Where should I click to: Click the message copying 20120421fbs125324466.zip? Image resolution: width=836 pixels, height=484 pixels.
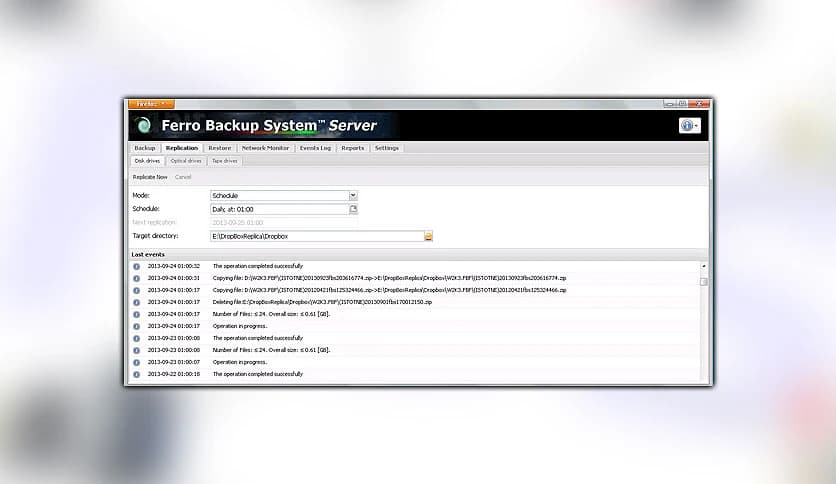pyautogui.click(x=389, y=290)
